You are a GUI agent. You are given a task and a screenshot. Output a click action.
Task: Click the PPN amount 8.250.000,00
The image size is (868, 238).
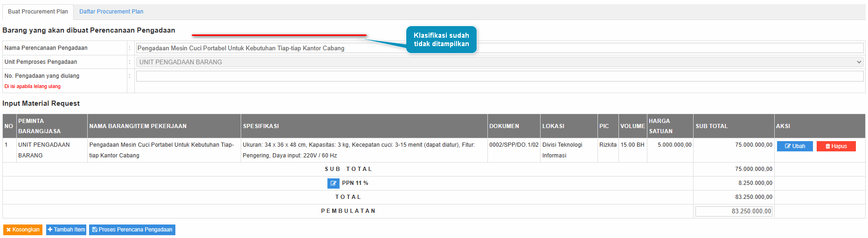pyautogui.click(x=755, y=183)
